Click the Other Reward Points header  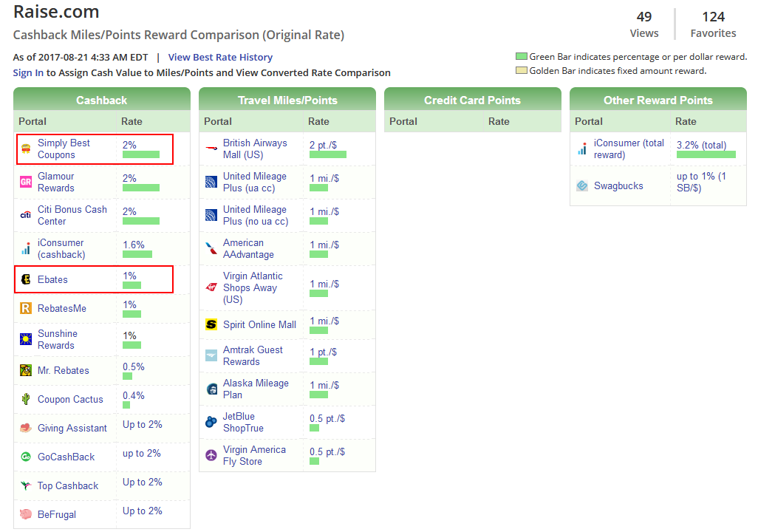[x=658, y=100]
